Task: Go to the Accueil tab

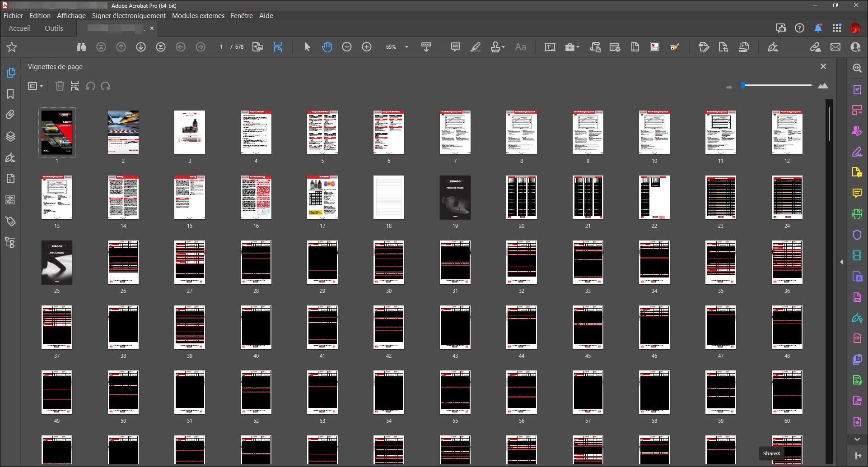Action: click(19, 28)
